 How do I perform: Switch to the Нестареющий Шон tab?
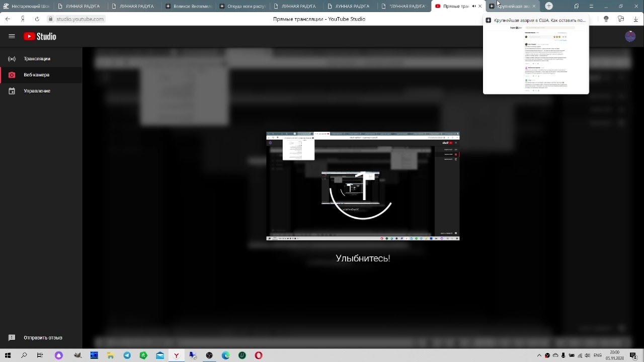coord(27,6)
